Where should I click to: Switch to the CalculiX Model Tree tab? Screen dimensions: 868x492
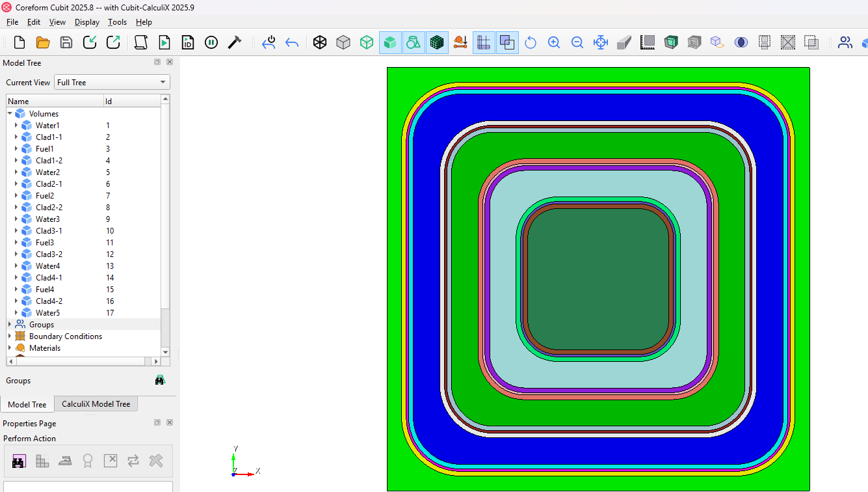pos(96,404)
